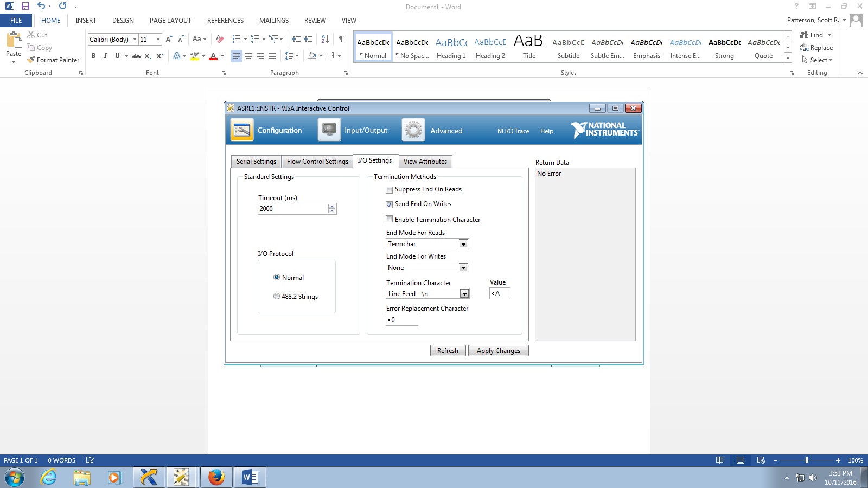This screenshot has width=868, height=488.
Task: Undo the last action
Action: pyautogui.click(x=41, y=7)
